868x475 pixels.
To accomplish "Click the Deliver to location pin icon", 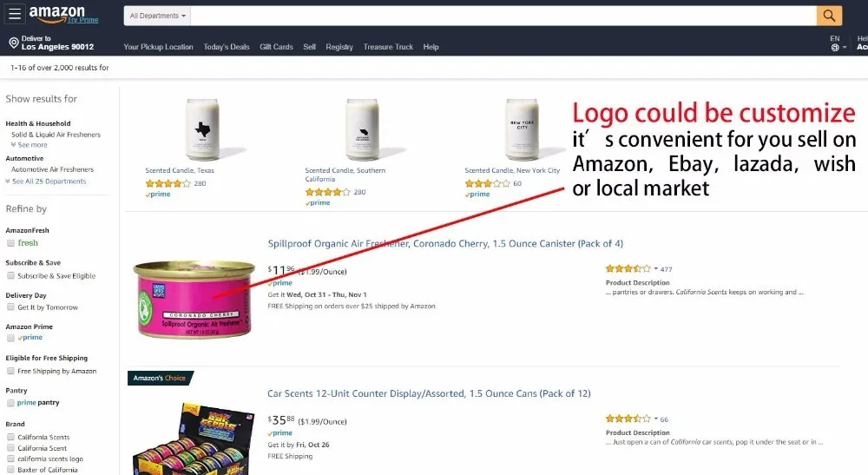I will pos(14,43).
